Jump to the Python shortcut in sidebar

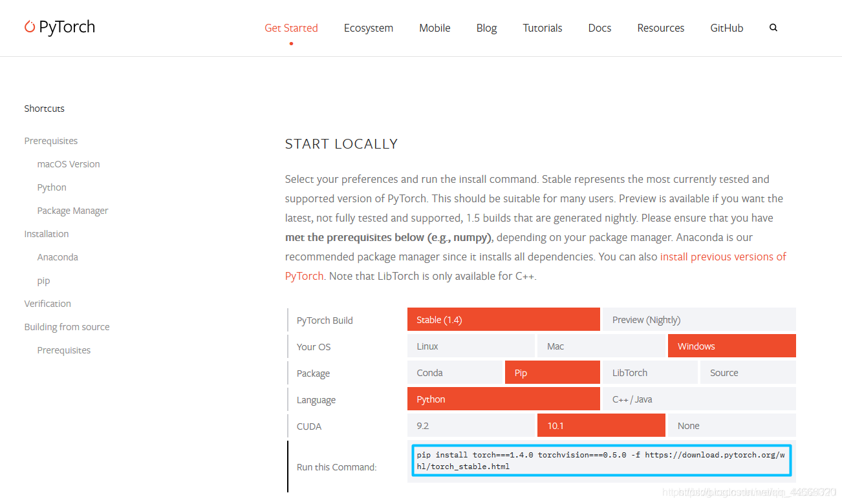click(x=52, y=187)
